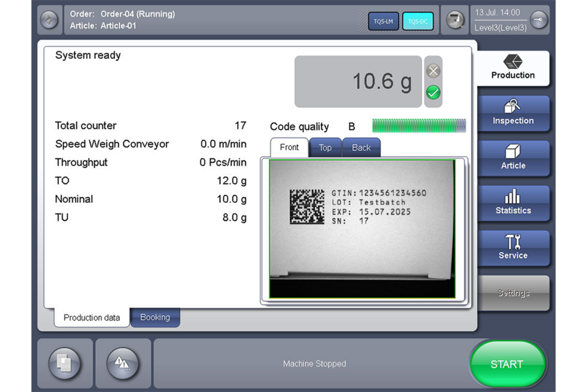Click the "0.0 m/min" conveyor speed value
This screenshot has width=588, height=392.
223,144
